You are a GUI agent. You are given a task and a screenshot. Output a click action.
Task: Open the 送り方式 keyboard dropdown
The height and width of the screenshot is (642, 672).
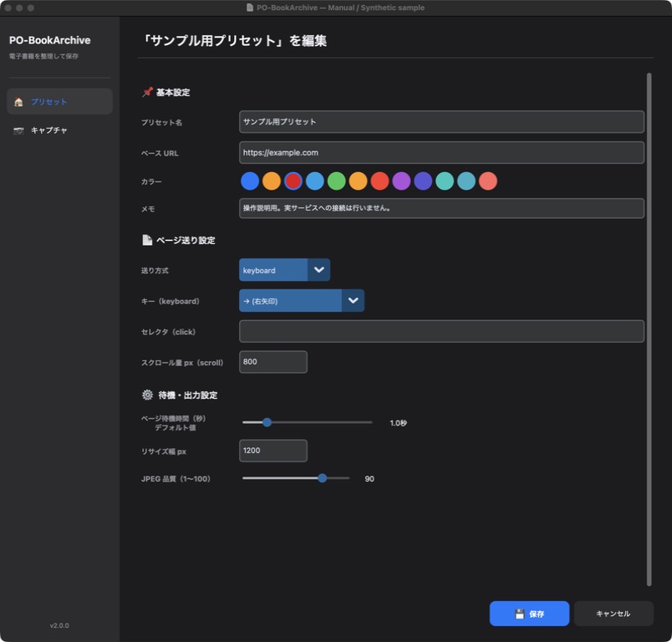click(284, 270)
